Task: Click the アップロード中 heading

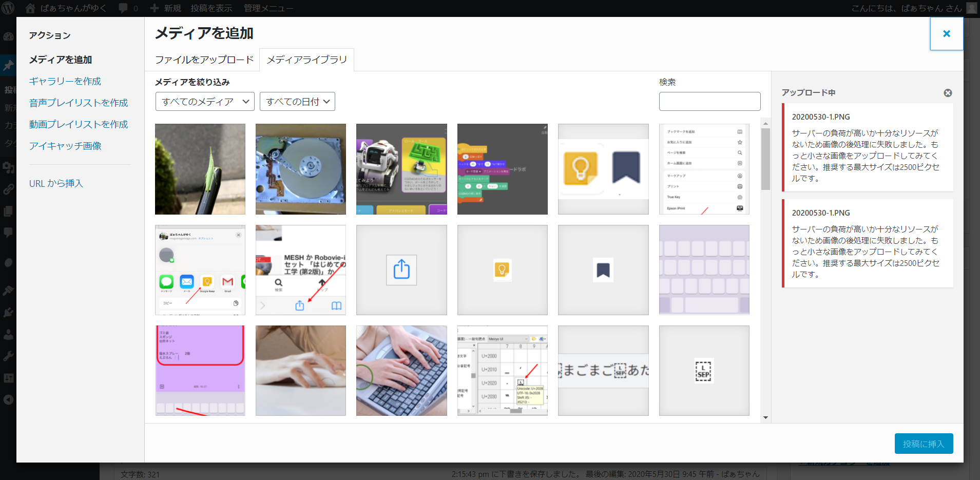Action: pyautogui.click(x=809, y=92)
